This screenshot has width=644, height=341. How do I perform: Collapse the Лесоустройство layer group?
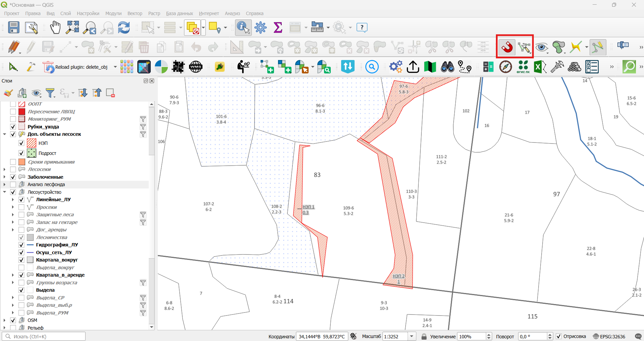coord(5,192)
